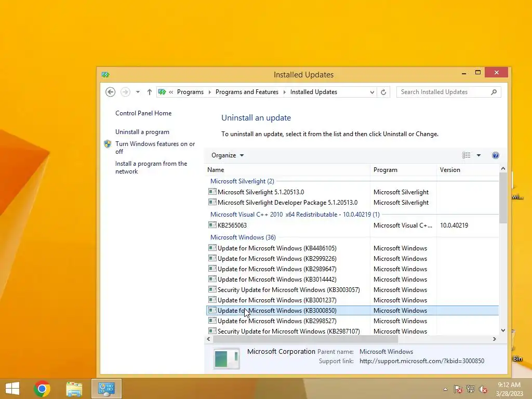Open the network tray icon

[471, 389]
